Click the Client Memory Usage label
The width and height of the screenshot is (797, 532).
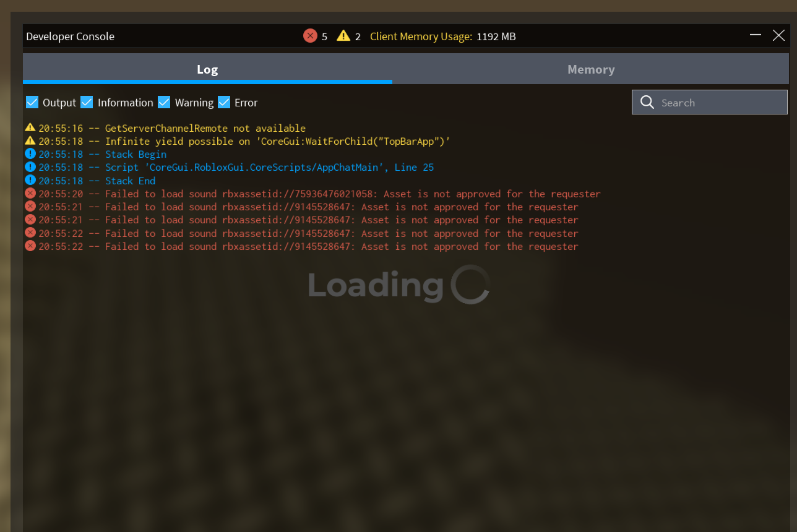(x=420, y=36)
